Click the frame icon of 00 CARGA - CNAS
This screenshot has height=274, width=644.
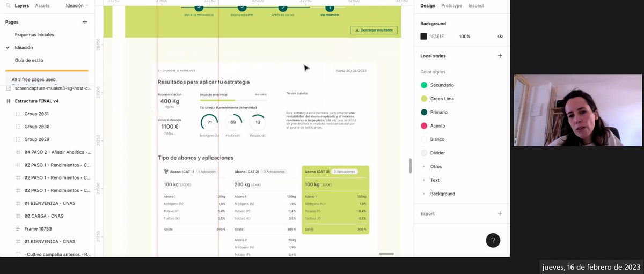18,216
